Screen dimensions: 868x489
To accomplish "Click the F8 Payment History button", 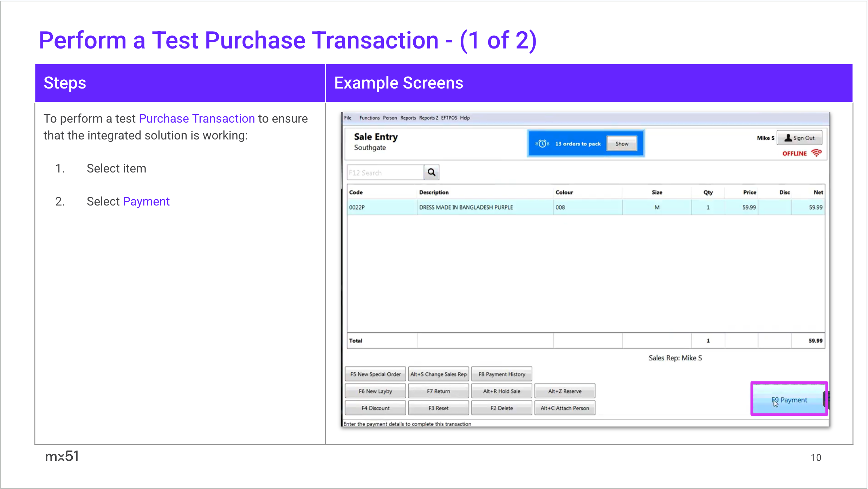I will pyautogui.click(x=501, y=374).
